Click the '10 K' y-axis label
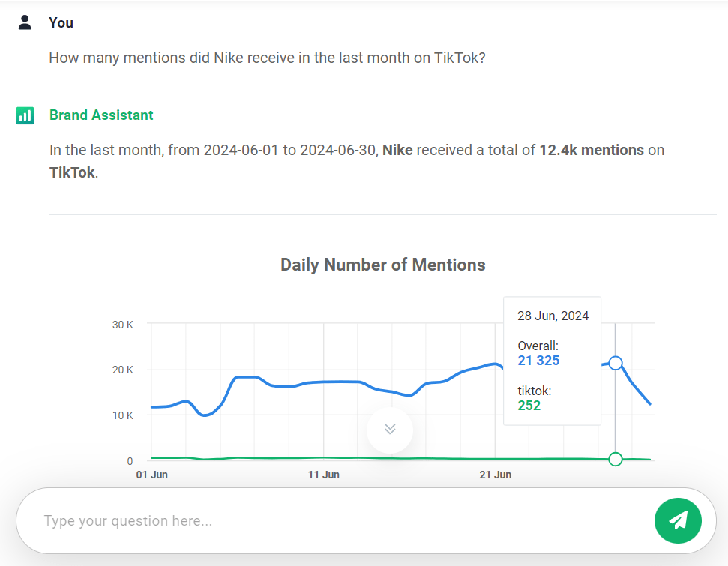 (122, 415)
